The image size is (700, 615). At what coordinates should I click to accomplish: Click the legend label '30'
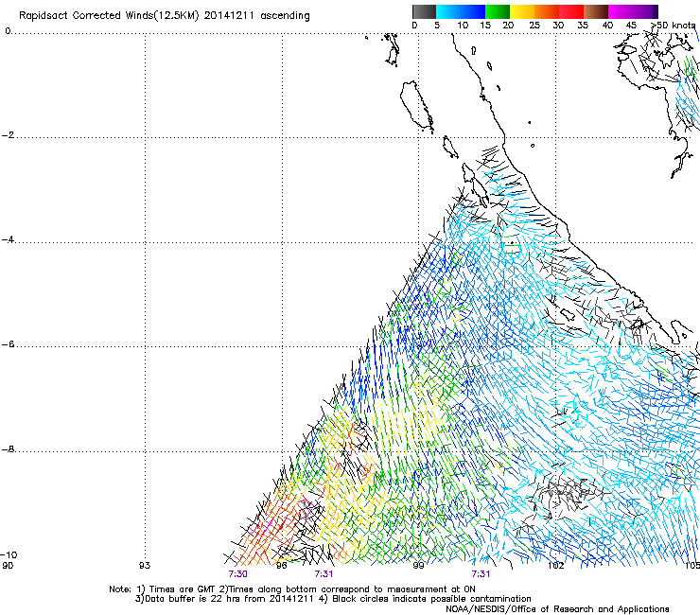558,26
